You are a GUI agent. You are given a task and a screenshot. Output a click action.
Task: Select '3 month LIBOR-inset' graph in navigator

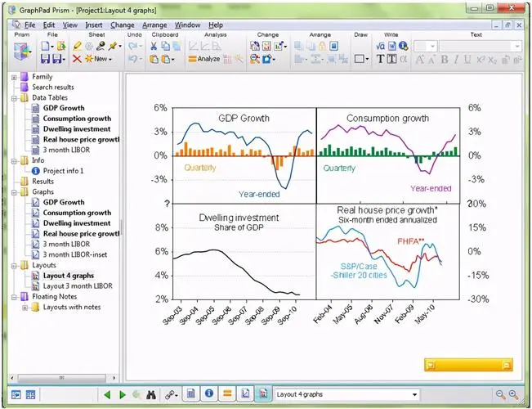tap(78, 255)
